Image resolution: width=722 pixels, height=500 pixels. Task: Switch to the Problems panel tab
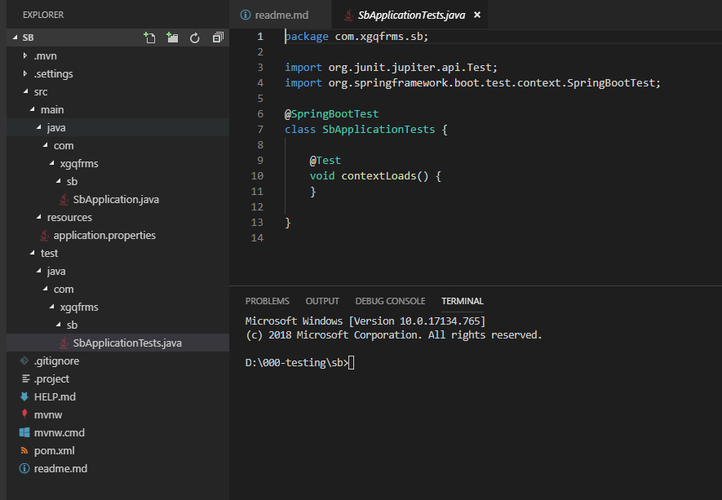pyautogui.click(x=267, y=301)
